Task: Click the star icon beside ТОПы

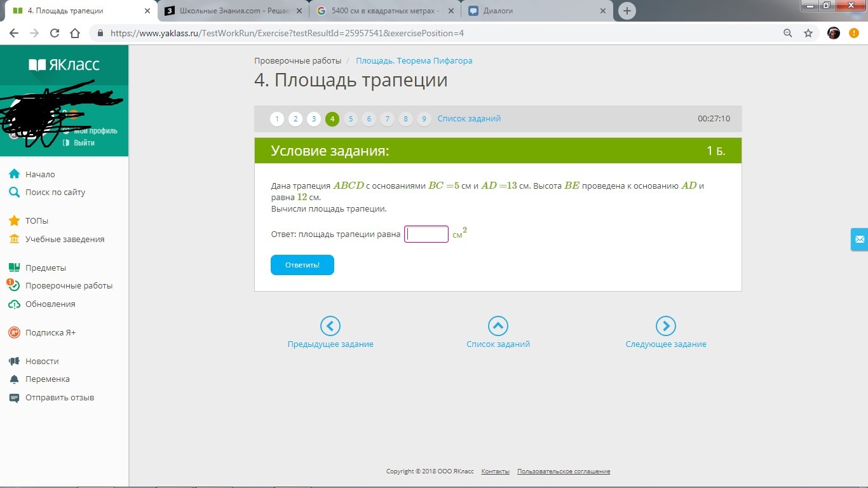Action: coord(14,220)
